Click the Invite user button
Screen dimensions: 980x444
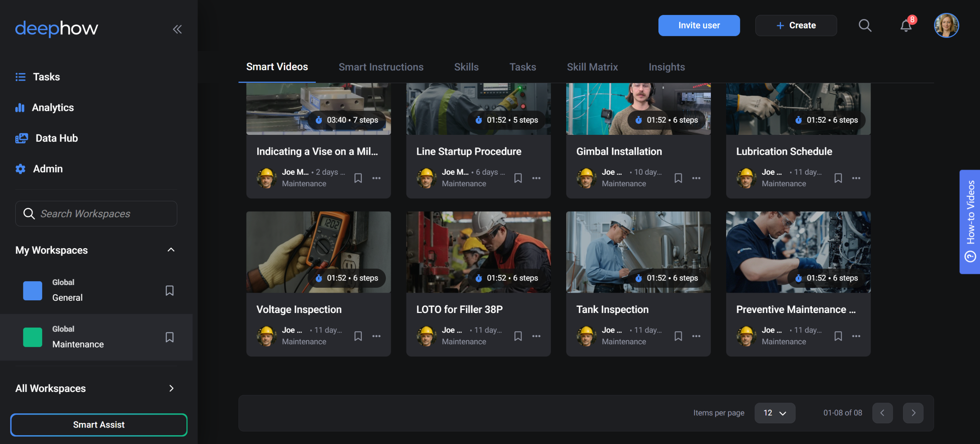(699, 25)
